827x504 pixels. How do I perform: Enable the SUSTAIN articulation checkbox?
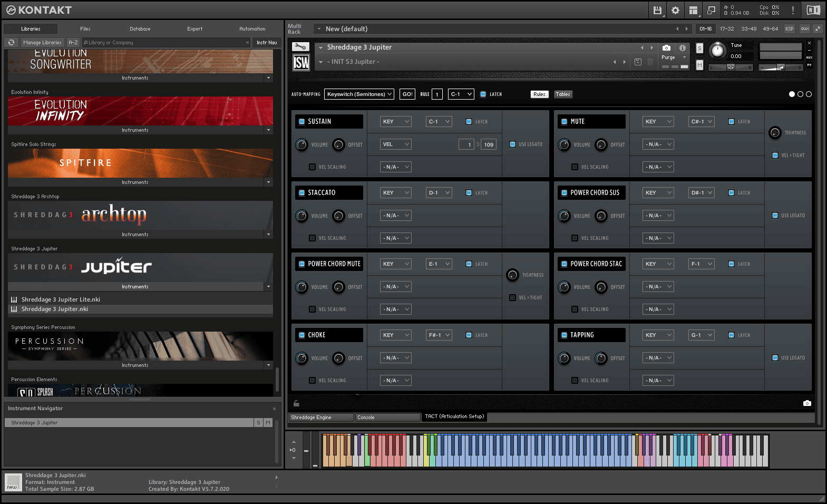pos(302,121)
